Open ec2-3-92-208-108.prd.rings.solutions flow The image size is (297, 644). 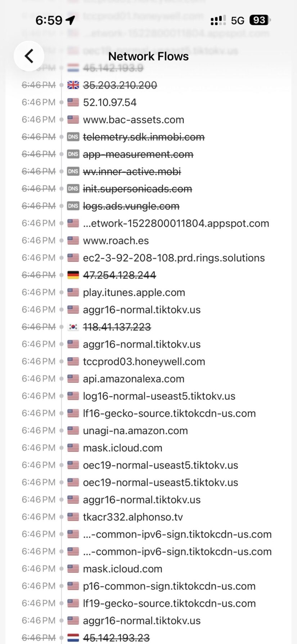(x=174, y=258)
